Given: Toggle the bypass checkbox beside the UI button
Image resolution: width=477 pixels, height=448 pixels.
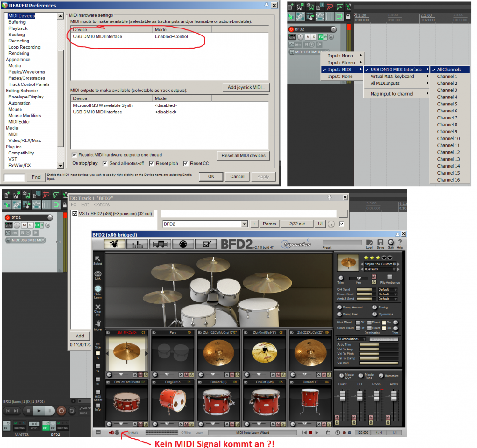Looking at the screenshot, I should pyautogui.click(x=342, y=224).
